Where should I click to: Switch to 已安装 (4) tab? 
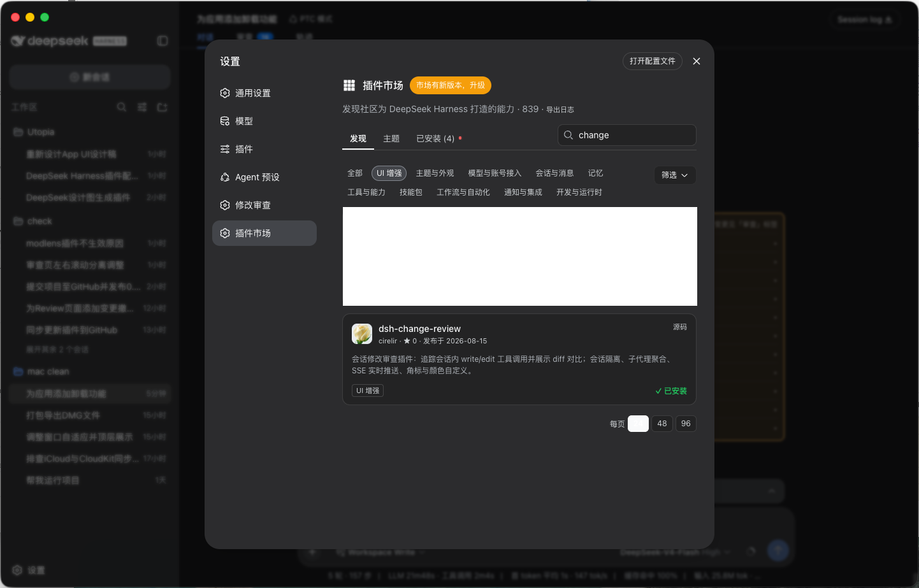[436, 139]
